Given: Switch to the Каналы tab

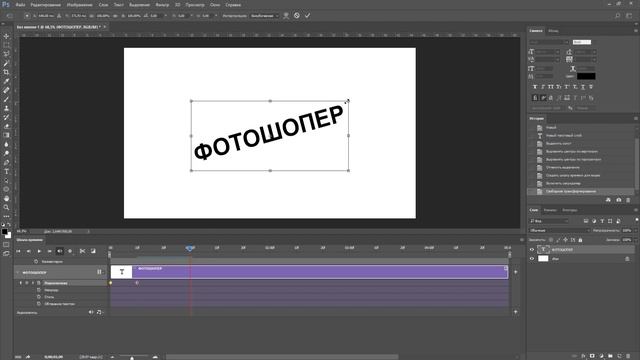Looking at the screenshot, I should 550,210.
